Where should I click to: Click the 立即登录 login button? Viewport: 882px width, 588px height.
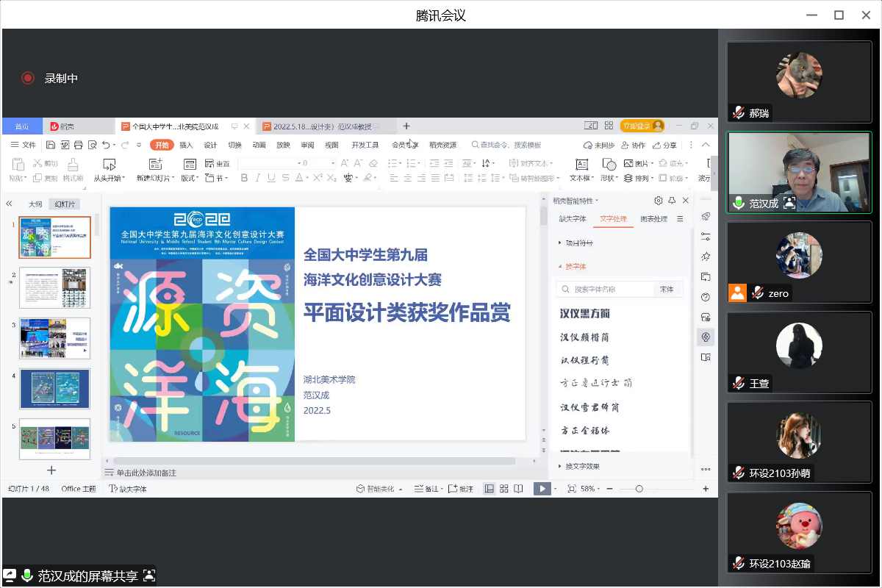coord(642,126)
